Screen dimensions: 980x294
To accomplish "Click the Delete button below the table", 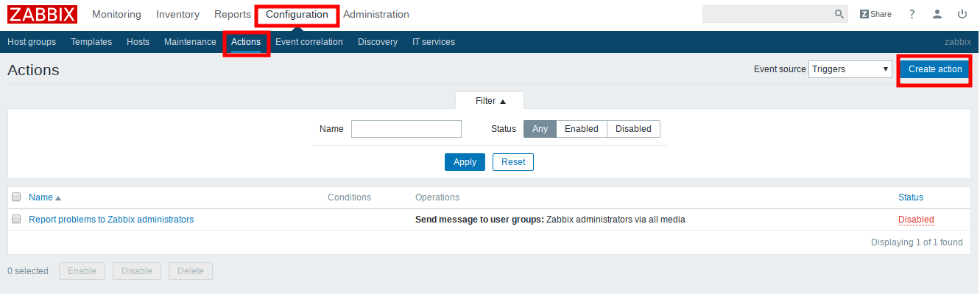I will click(191, 271).
